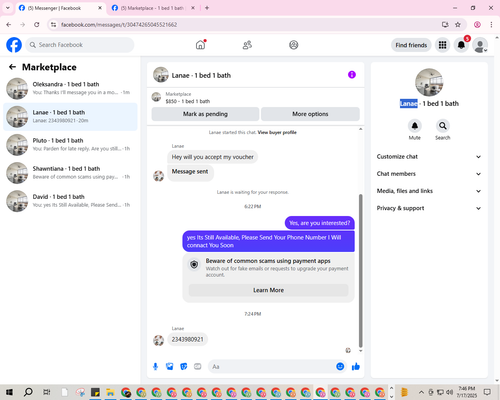Viewport: 500px width, 400px height.
Task: Open Shawntiana - 1 bed 1 bath chat
Action: click(x=70, y=173)
